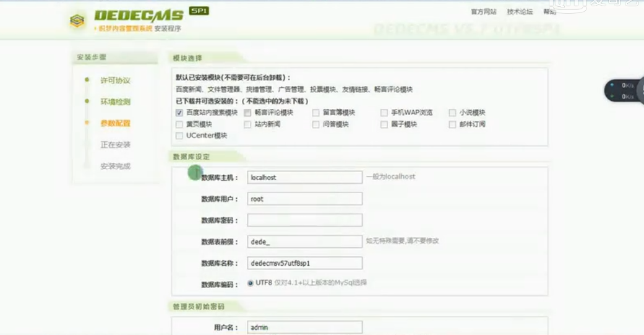Open the 官方网站 link
Image resolution: width=644 pixels, height=335 pixels.
point(483,12)
